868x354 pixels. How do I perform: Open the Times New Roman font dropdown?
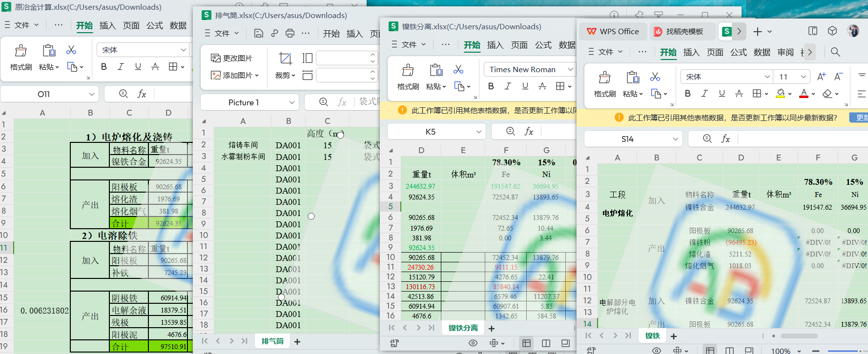(570, 70)
